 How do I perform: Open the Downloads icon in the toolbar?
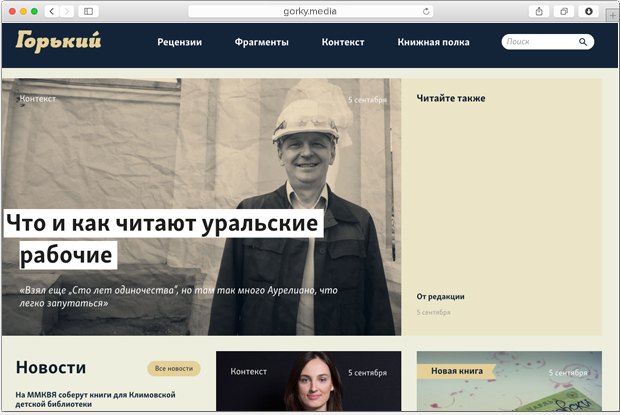tap(589, 11)
